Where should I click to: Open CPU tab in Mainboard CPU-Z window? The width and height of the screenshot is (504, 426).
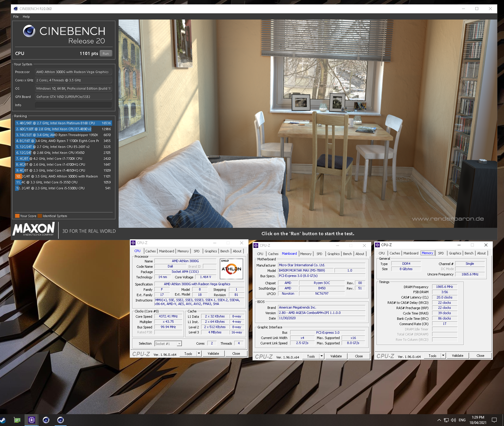coord(260,254)
